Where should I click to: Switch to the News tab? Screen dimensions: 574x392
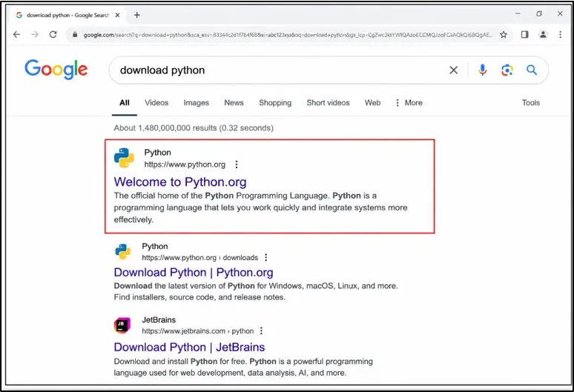point(234,103)
